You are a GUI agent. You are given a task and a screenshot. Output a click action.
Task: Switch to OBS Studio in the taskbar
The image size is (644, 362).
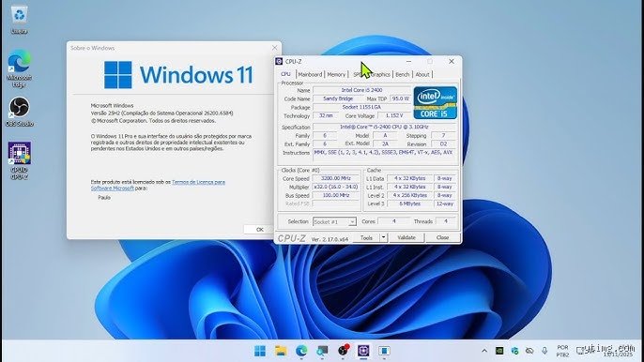point(343,350)
